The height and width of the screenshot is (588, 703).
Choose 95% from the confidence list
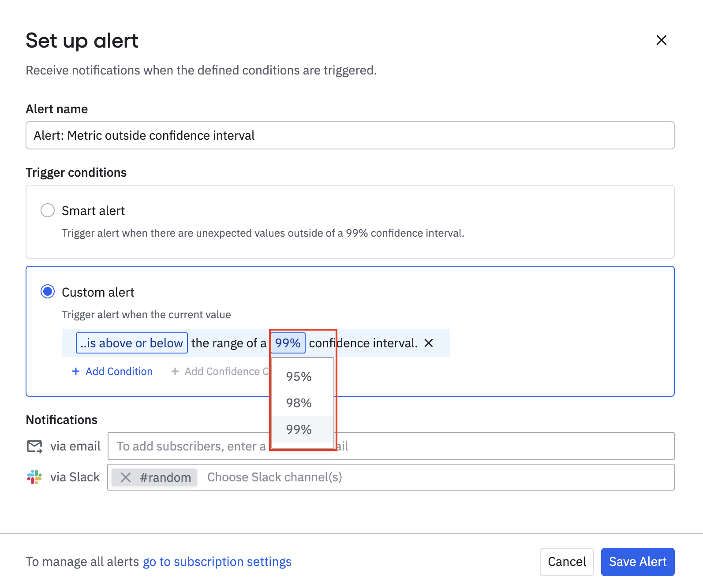coord(299,376)
